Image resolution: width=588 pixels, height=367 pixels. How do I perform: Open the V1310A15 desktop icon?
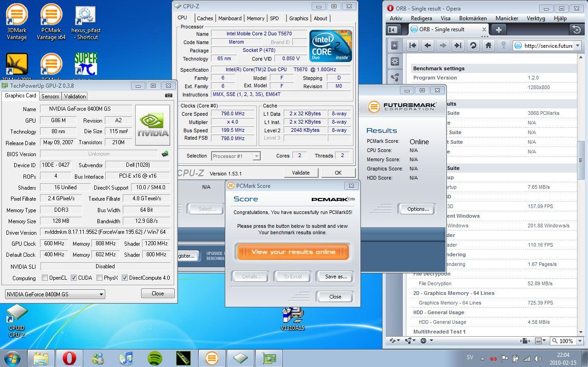[x=292, y=319]
